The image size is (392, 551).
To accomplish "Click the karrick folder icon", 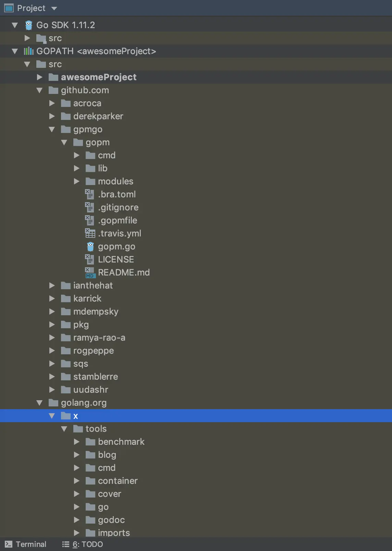I will coord(66,298).
